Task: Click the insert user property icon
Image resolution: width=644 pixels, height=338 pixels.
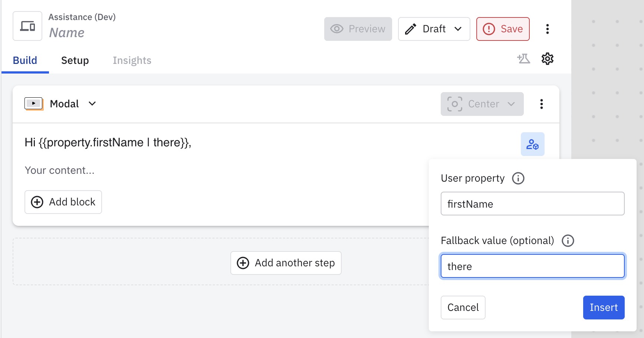Action: coord(532,144)
